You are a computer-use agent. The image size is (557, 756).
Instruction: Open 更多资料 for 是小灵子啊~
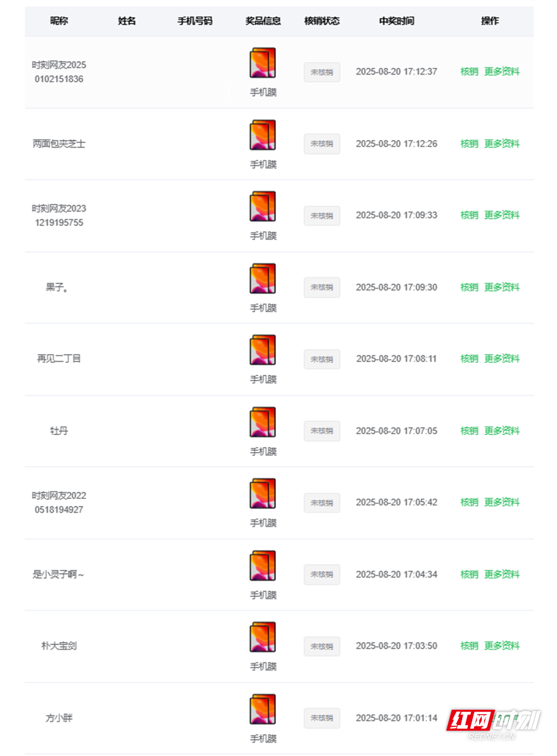(501, 574)
